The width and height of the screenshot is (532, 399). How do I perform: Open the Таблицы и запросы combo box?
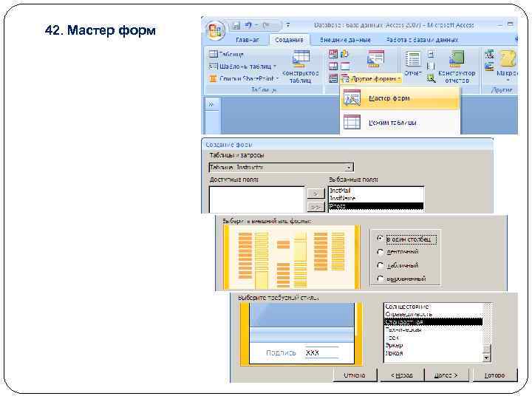282,167
